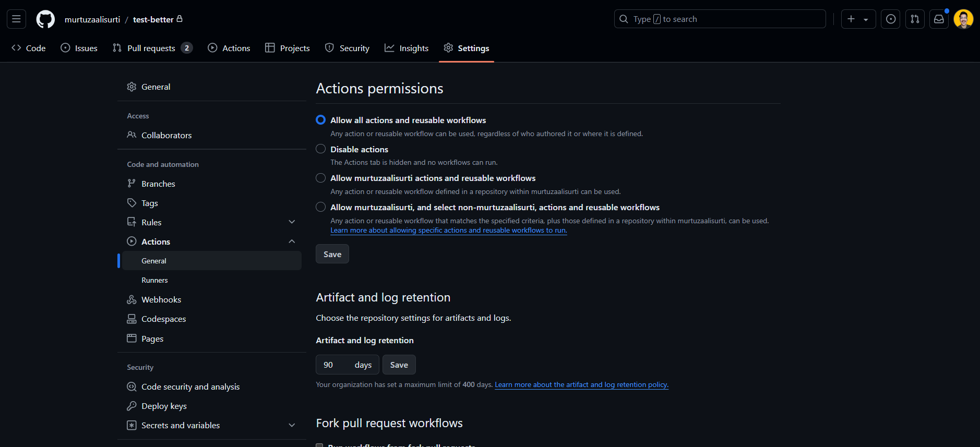Open link about allowing specific actions
The width and height of the screenshot is (980, 447).
coord(449,230)
